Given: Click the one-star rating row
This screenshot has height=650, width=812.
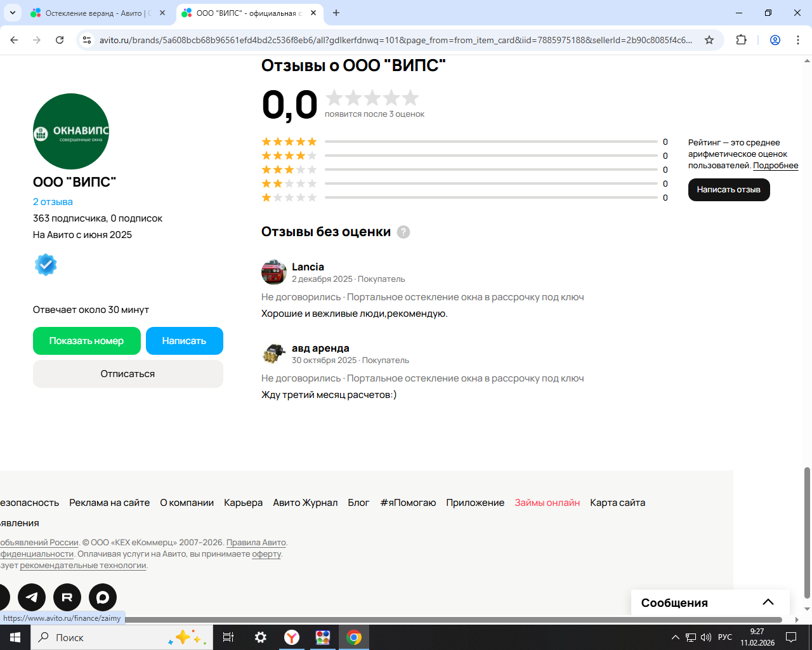Looking at the screenshot, I should (x=464, y=197).
